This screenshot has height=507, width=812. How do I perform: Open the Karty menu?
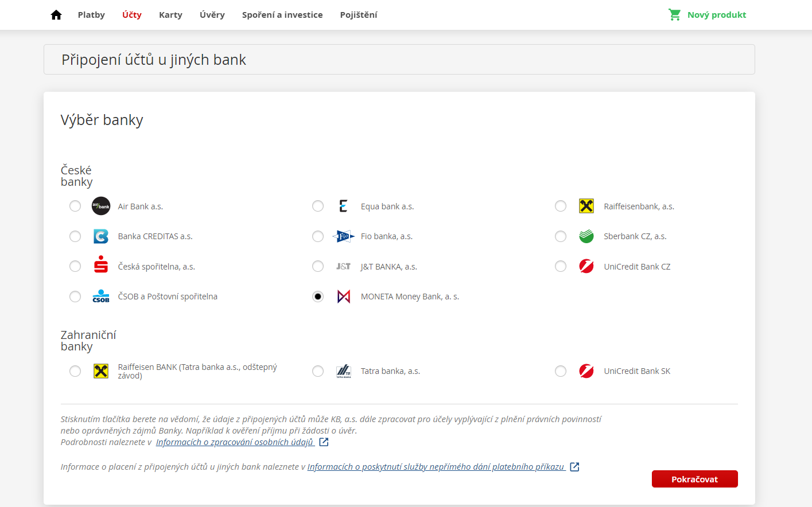[170, 15]
